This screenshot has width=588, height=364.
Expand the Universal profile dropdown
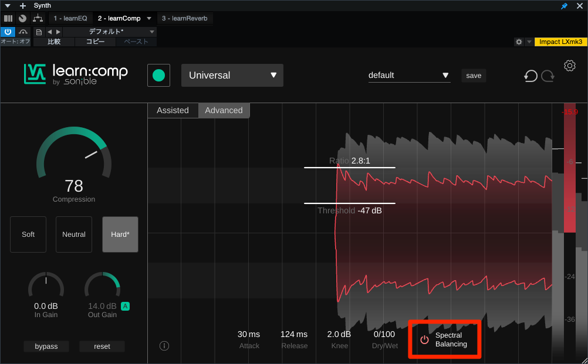click(232, 76)
